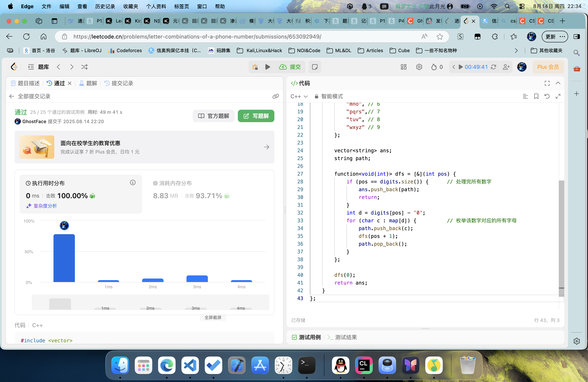Click the notes sticky icon in toolbar
The width and height of the screenshot is (588, 382).
314,67
